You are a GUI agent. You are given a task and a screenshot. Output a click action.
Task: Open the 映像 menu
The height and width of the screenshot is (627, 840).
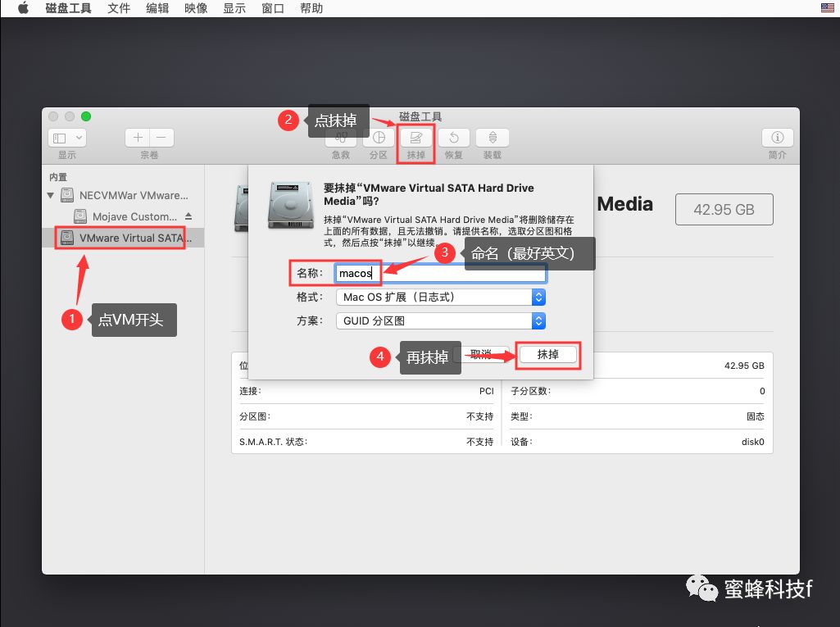click(196, 8)
